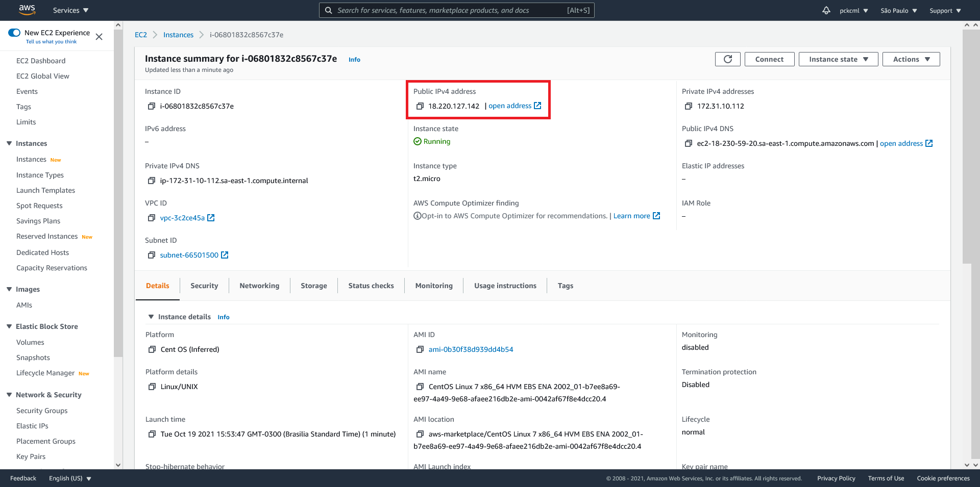
Task: Open the notifications bell icon
Action: (x=826, y=10)
